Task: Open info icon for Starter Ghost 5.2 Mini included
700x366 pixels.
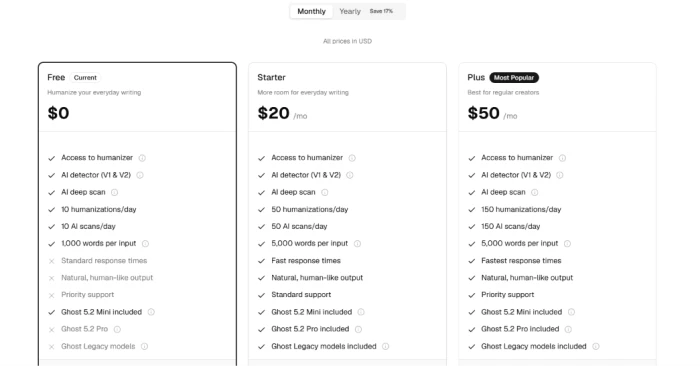Action: coord(361,312)
